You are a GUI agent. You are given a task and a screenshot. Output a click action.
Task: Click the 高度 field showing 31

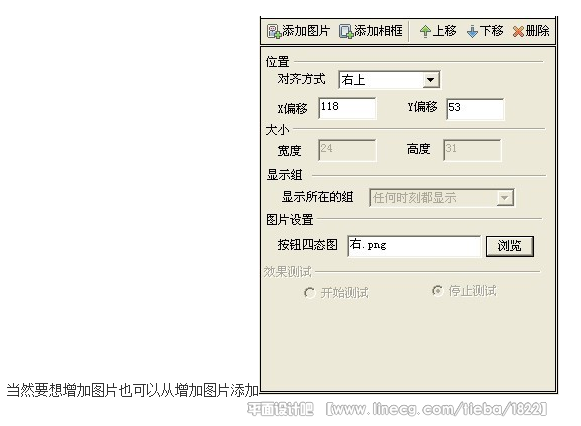click(x=472, y=150)
